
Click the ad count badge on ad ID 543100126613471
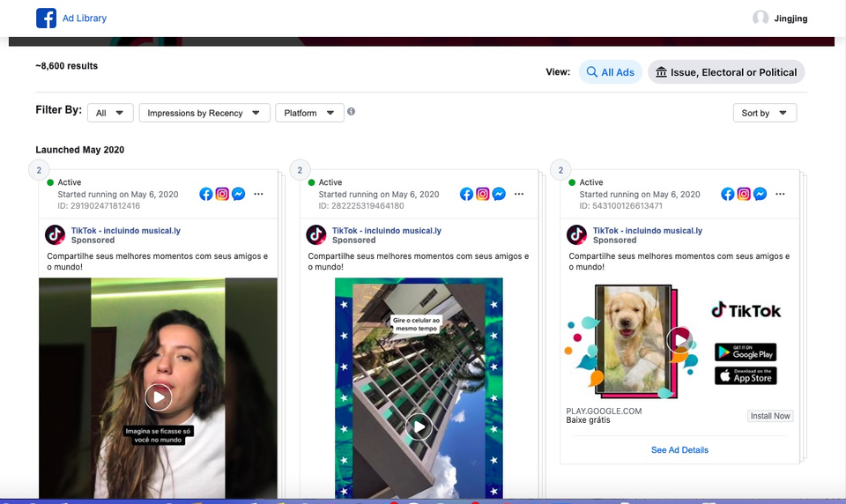(560, 170)
